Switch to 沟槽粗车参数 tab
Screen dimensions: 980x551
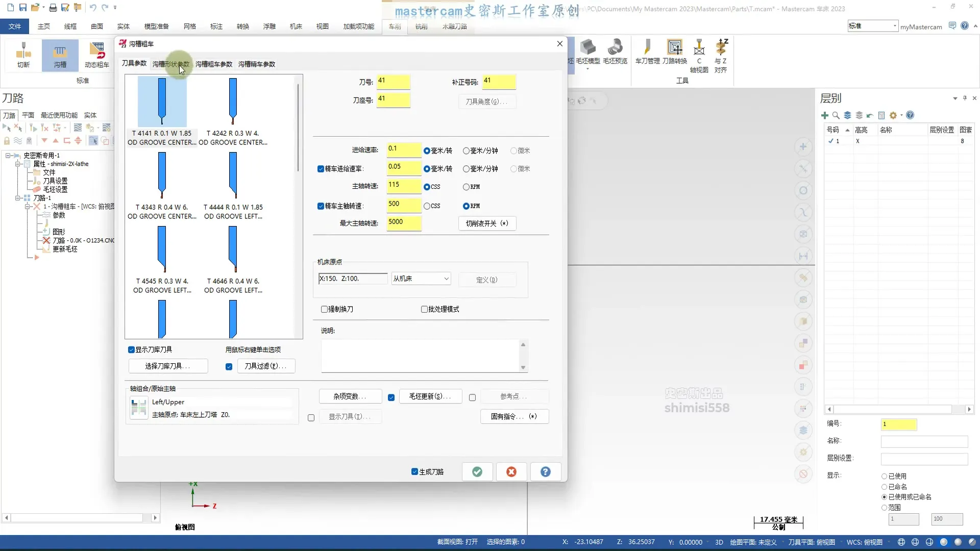[214, 64]
